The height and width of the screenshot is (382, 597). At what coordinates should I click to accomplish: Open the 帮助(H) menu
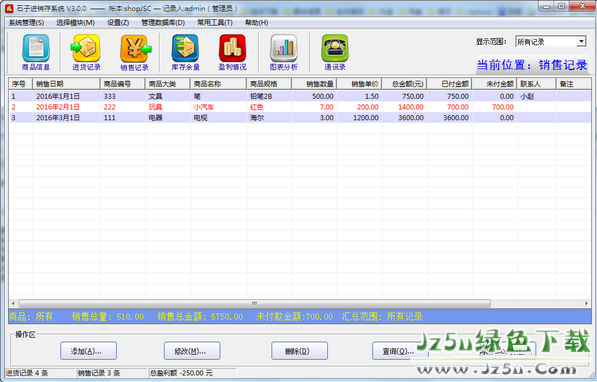[256, 23]
